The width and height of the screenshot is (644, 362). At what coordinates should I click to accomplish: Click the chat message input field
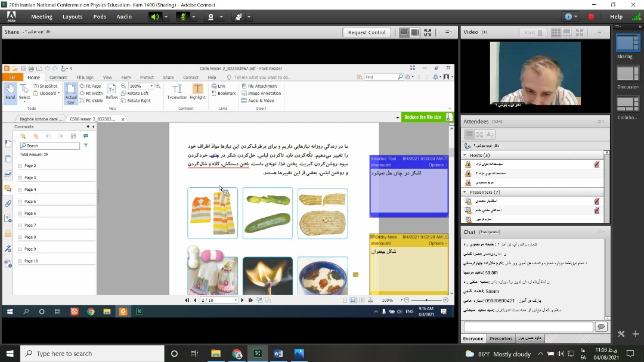(528, 327)
